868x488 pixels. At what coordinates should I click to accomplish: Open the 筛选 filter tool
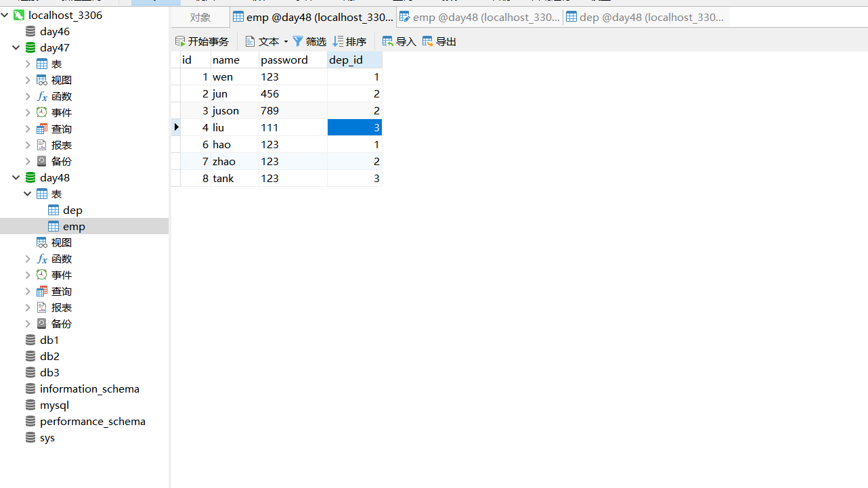[309, 41]
